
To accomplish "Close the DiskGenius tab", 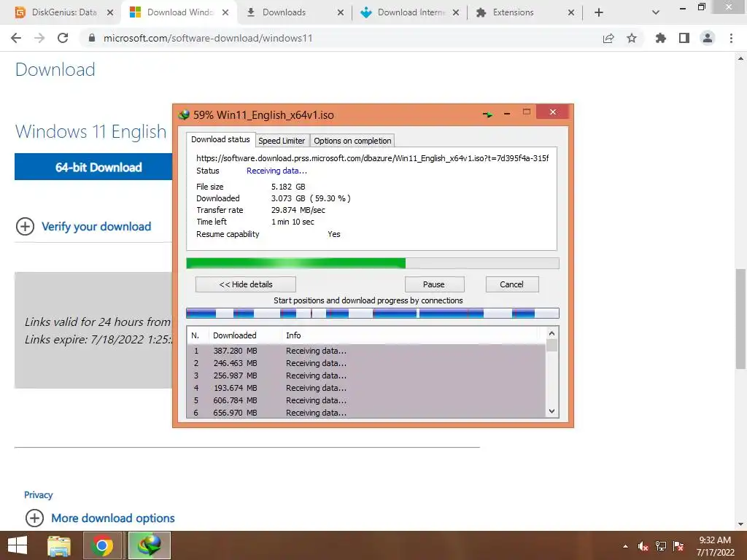I will click(110, 12).
